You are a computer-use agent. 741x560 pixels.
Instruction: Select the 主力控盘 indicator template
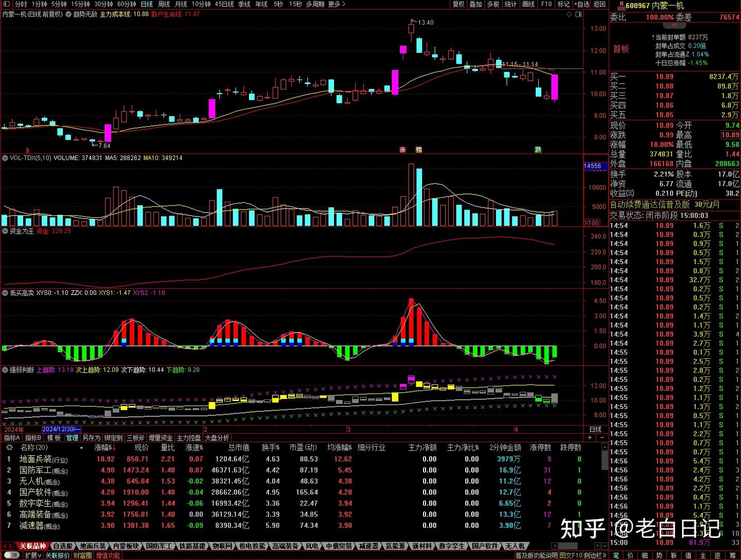189,438
